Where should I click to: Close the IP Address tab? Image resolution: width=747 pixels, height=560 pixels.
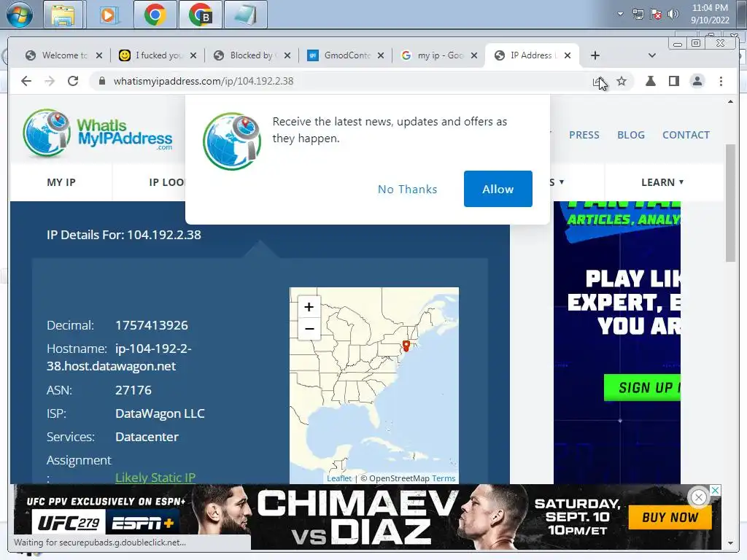[568, 55]
